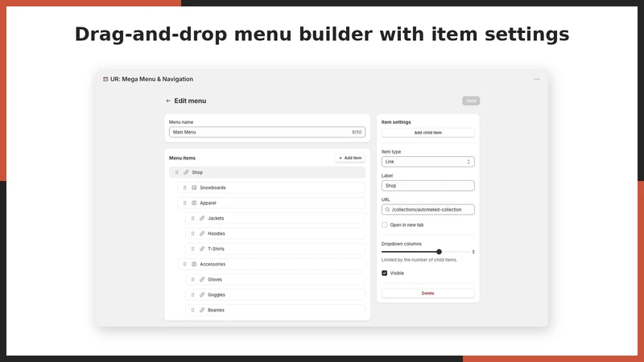The width and height of the screenshot is (644, 362).
Task: Select the Goggles menu item
Action: pos(275,294)
